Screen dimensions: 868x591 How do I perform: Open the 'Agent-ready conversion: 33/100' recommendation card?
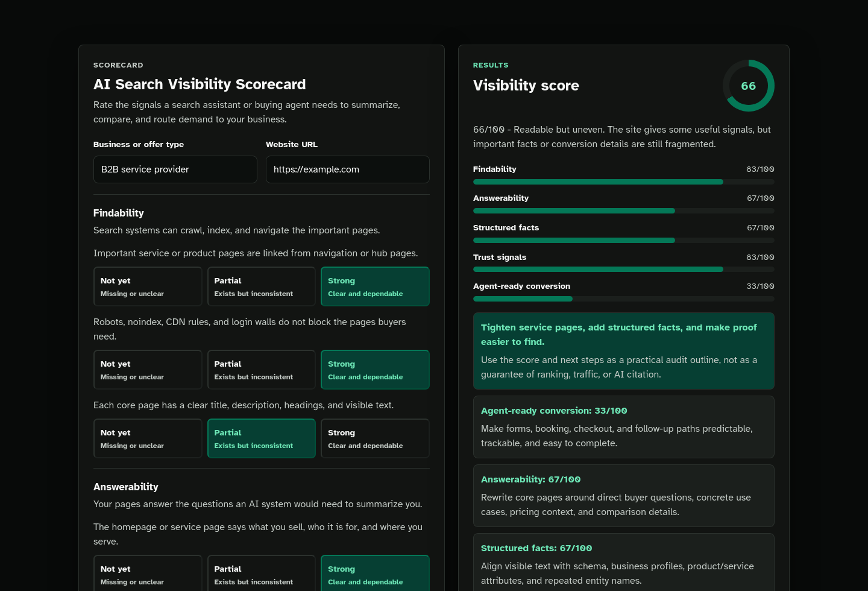pos(624,427)
